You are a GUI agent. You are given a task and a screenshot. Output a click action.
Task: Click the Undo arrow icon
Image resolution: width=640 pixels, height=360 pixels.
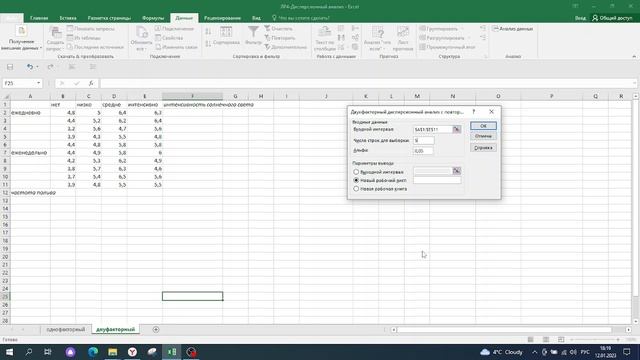click(29, 67)
